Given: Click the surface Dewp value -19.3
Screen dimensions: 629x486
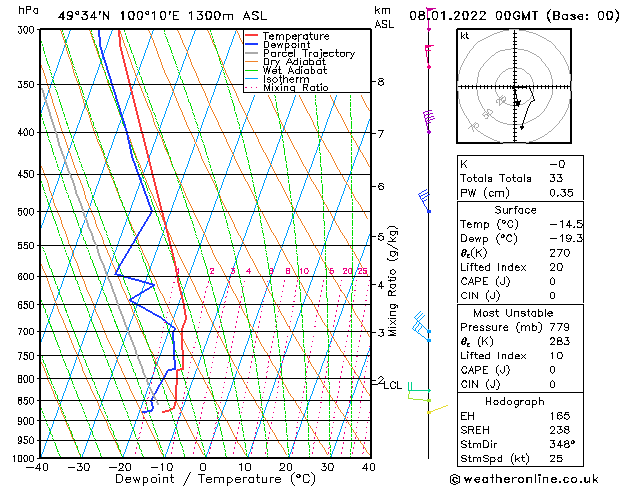Looking at the screenshot, I should click(x=566, y=238).
